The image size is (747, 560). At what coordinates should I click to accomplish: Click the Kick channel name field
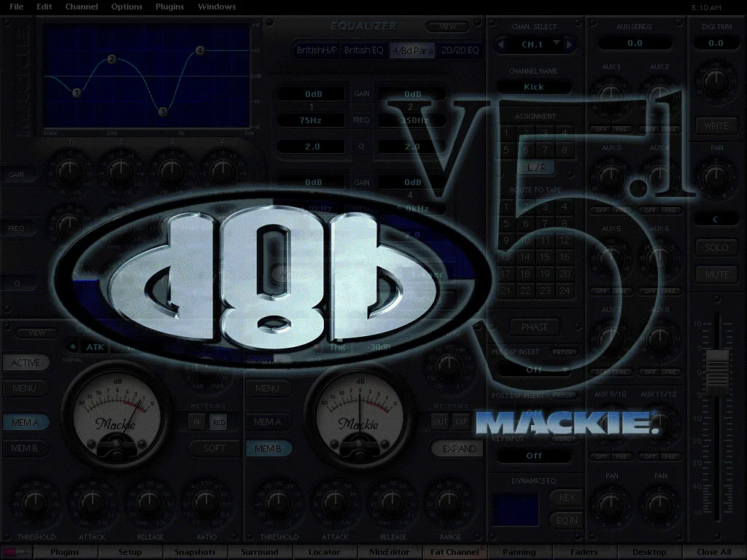pos(534,87)
